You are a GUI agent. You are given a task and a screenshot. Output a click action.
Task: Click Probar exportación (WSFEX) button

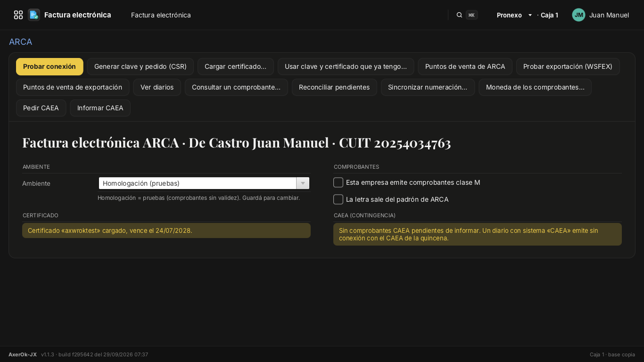tap(568, 66)
